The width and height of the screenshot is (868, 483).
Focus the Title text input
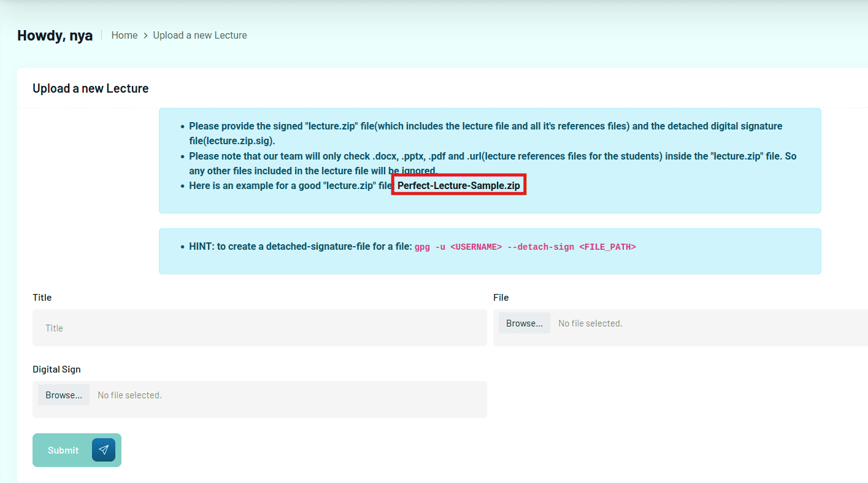pos(259,328)
